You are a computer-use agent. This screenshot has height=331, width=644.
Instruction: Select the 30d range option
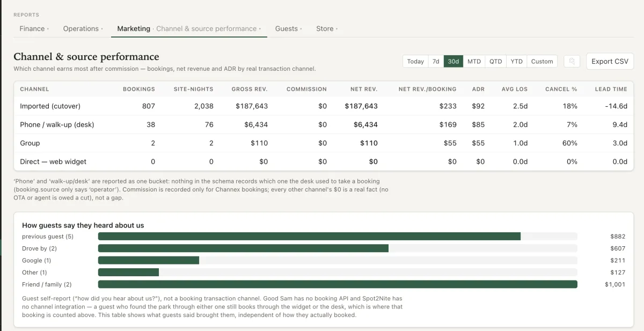click(x=453, y=61)
